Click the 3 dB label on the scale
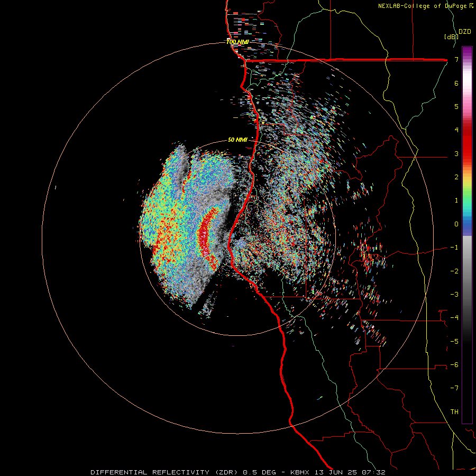 456,153
